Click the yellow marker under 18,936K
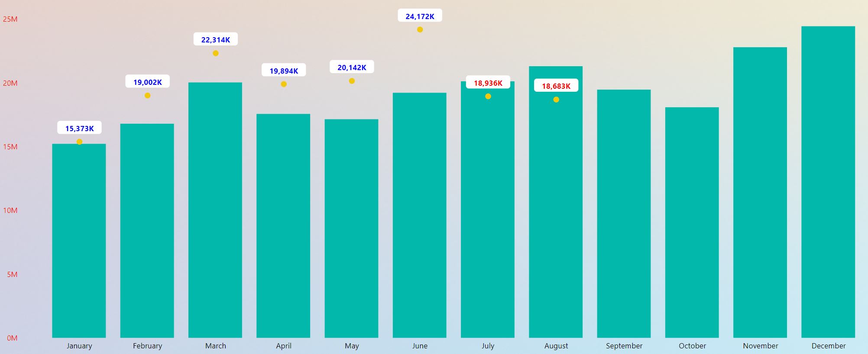Image resolution: width=868 pixels, height=354 pixels. (488, 97)
